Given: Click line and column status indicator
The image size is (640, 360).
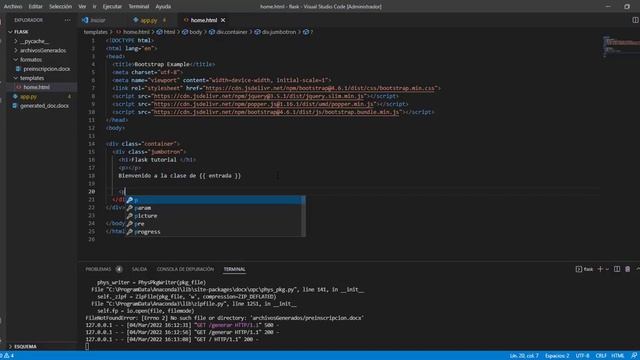Looking at the screenshot, I should 524,356.
